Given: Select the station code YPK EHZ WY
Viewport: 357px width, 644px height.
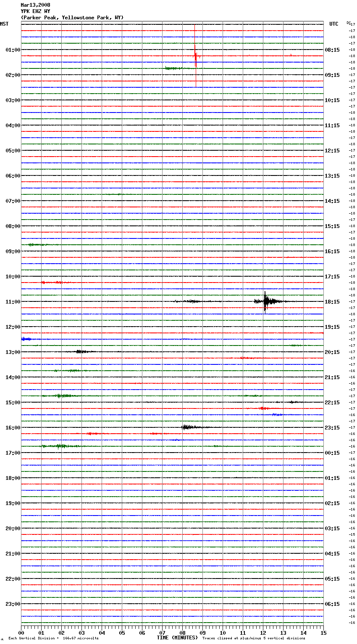Looking at the screenshot, I should tap(35, 11).
